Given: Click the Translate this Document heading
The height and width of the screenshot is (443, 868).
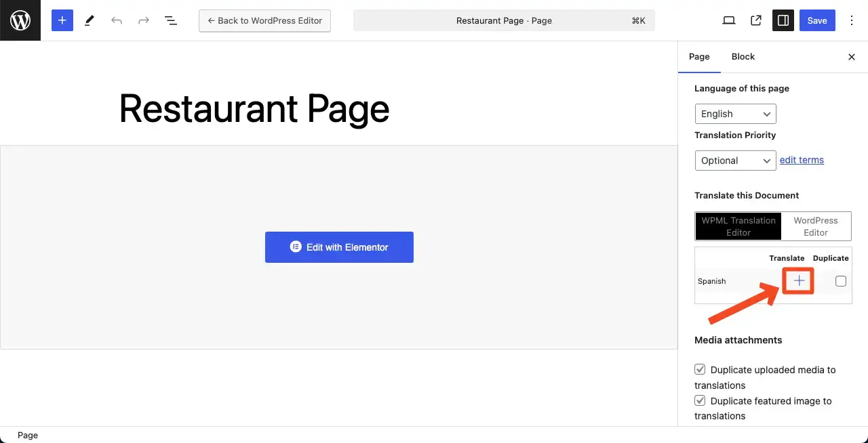Looking at the screenshot, I should coord(747,195).
